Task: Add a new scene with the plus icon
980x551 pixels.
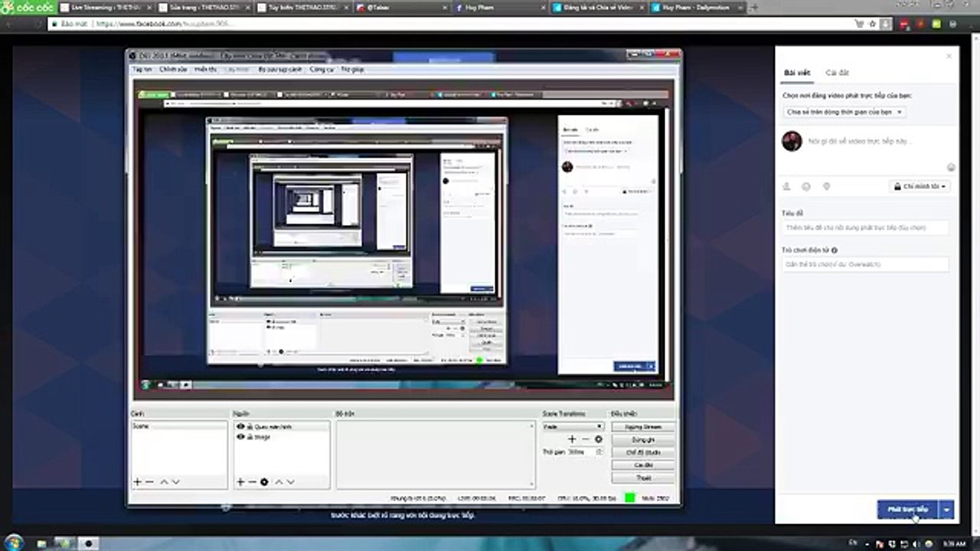Action: pyautogui.click(x=137, y=482)
